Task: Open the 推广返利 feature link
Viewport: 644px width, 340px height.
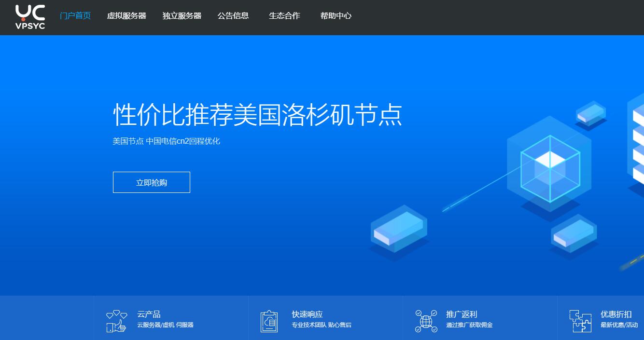Action: tap(462, 314)
